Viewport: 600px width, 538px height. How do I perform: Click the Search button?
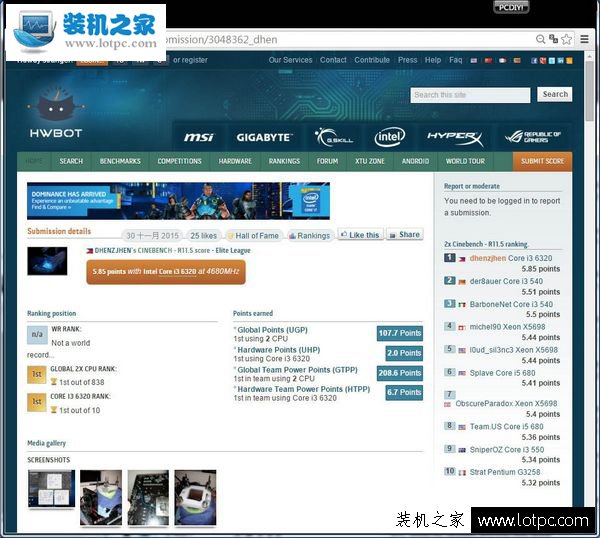tap(555, 94)
